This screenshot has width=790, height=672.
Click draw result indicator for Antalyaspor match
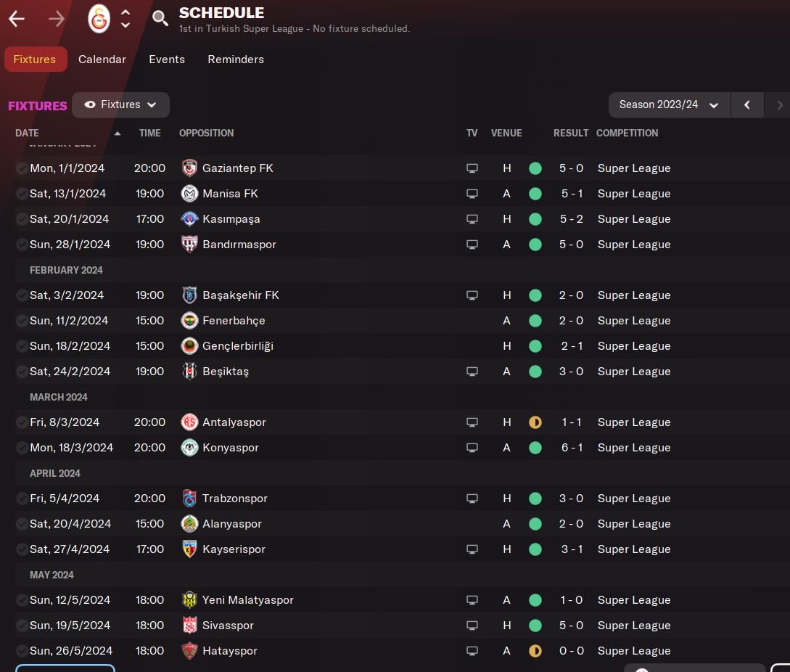535,422
